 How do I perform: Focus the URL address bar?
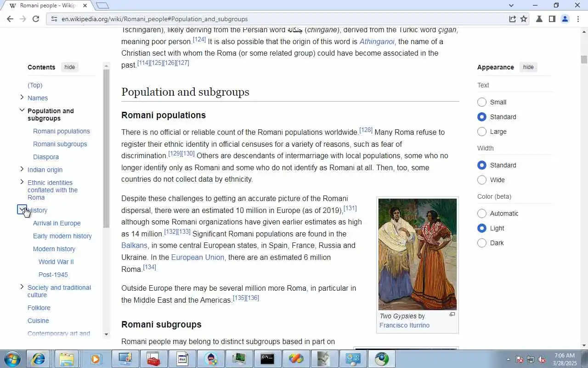(276, 19)
